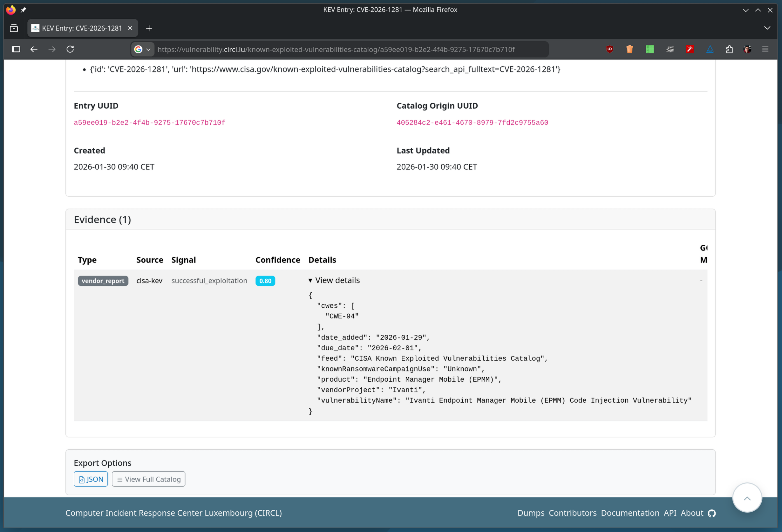The image size is (782, 532).
Task: Click the 0.80 confidence badge
Action: [265, 281]
